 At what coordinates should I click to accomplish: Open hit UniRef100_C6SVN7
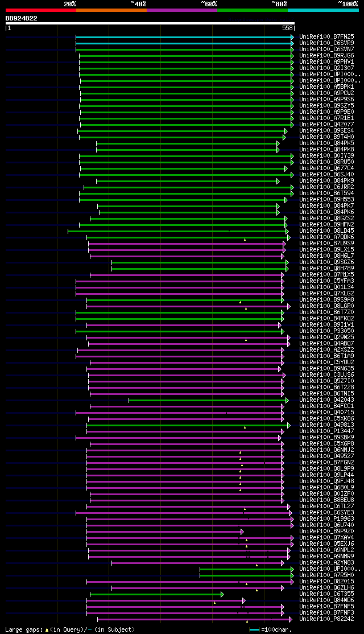tap(326, 50)
